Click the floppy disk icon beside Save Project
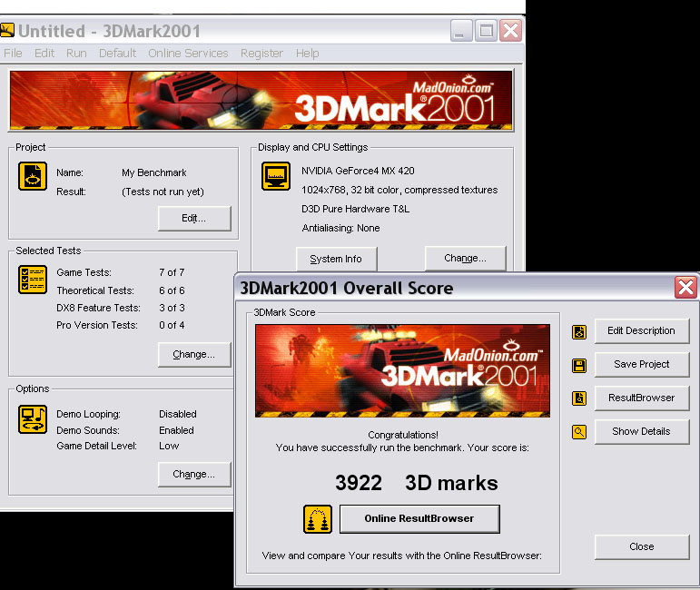Screen dimensions: 700x590 pyautogui.click(x=579, y=366)
